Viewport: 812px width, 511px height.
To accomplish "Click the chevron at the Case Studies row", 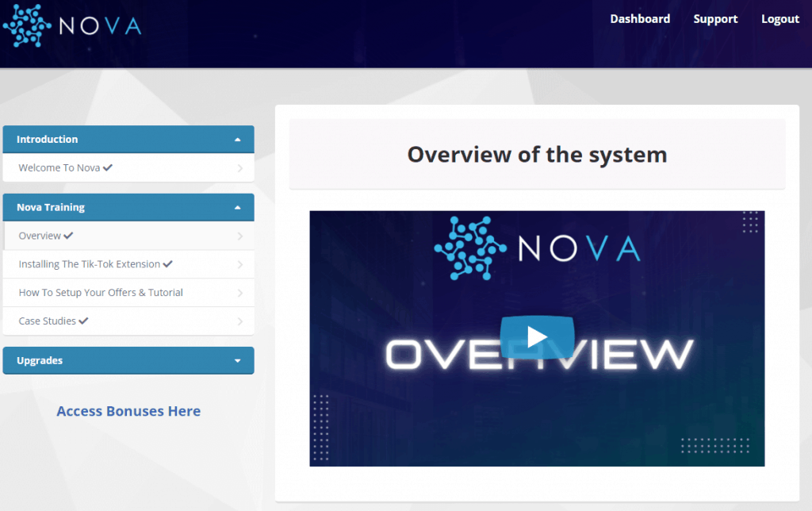I will pos(239,321).
